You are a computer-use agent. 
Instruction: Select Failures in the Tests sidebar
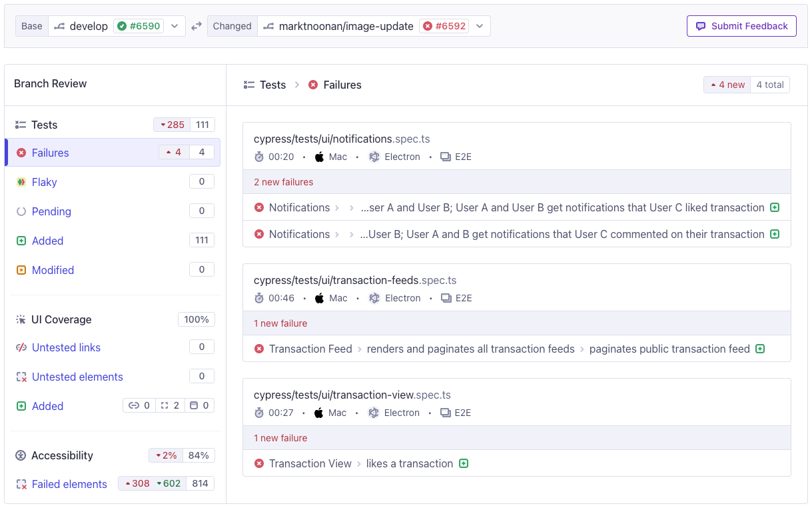tap(51, 153)
